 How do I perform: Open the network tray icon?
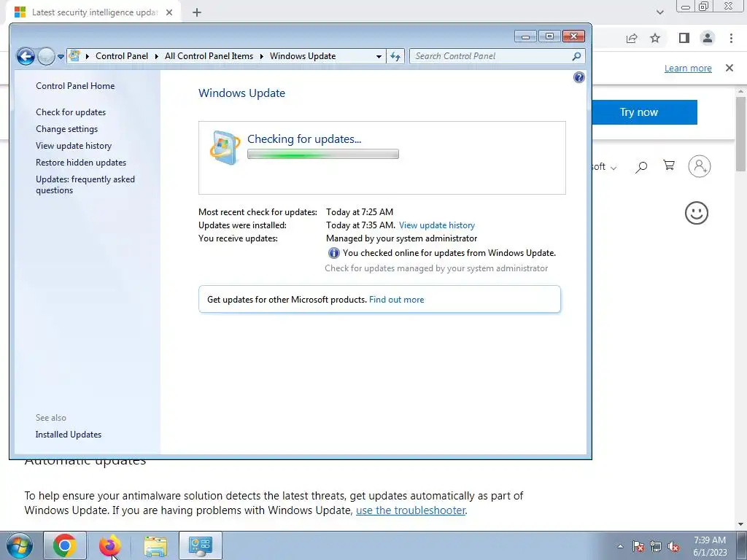coord(656,547)
